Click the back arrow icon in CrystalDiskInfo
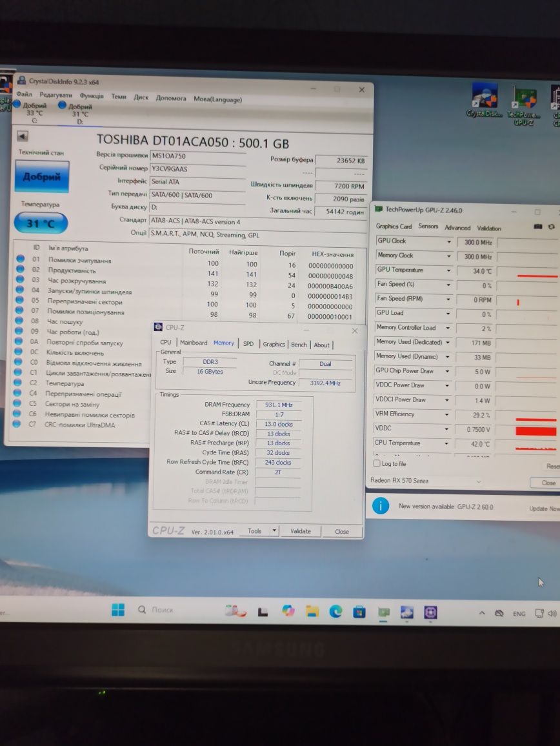 click(23, 137)
